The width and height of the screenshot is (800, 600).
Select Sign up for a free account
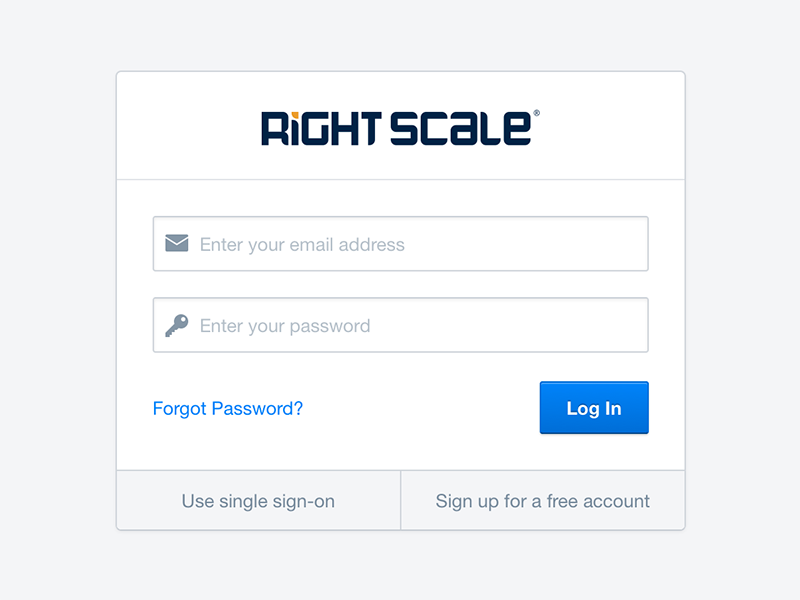(x=543, y=501)
